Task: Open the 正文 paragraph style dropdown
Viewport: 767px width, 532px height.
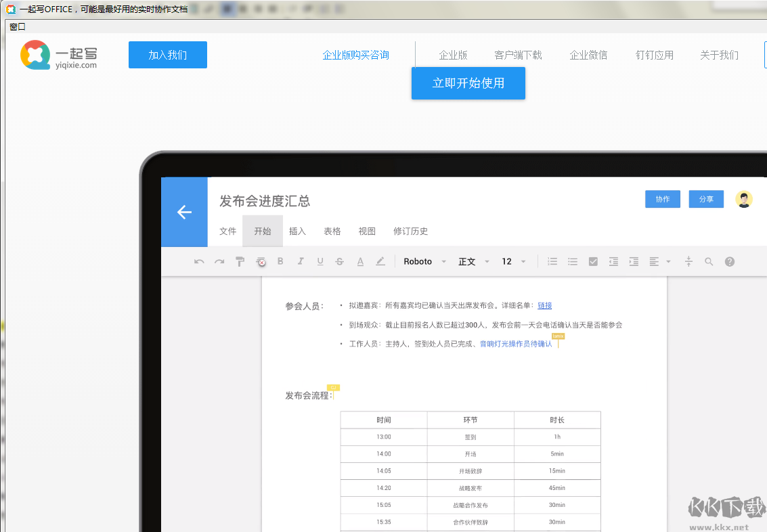Action: [473, 261]
